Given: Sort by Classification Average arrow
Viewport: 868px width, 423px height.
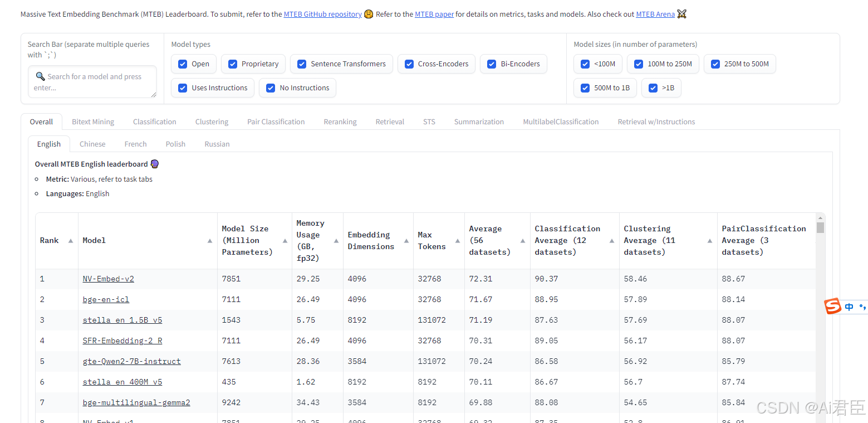Looking at the screenshot, I should (612, 241).
